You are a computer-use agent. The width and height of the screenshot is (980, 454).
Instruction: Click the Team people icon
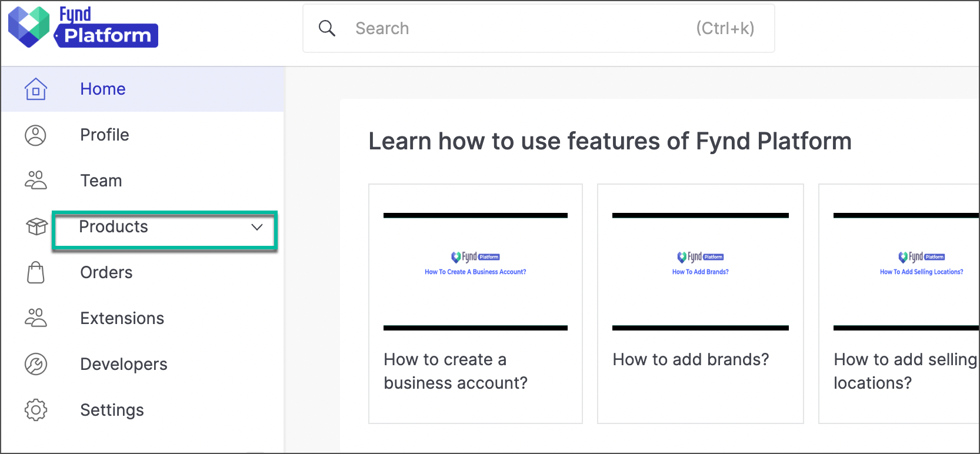[35, 180]
